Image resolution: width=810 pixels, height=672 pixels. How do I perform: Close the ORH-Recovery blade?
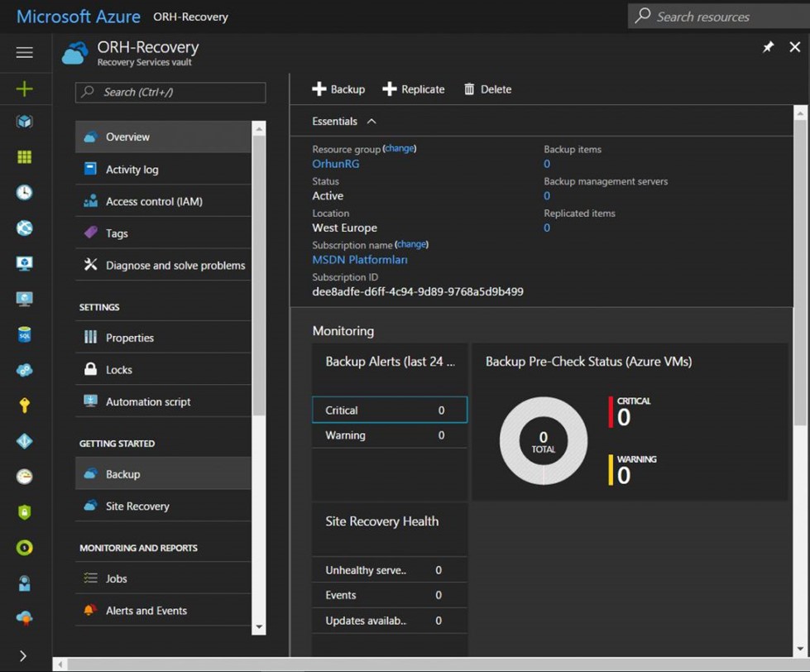pyautogui.click(x=795, y=47)
